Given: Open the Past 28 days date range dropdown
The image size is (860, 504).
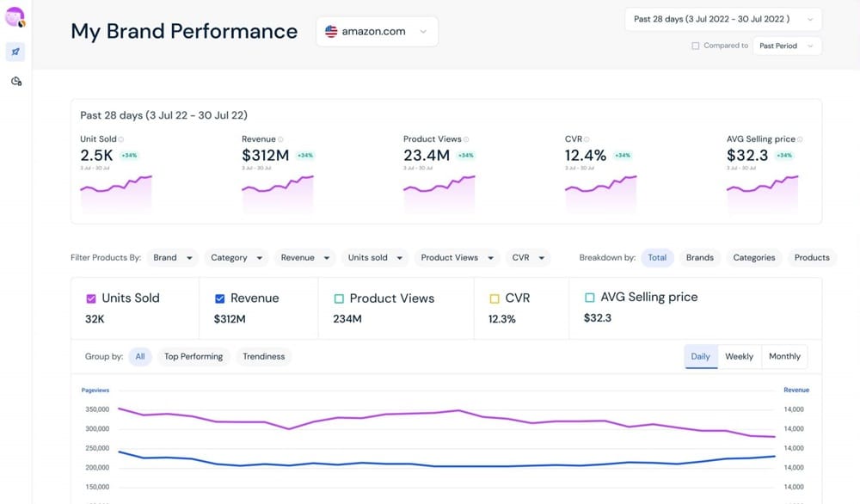Looking at the screenshot, I should [x=722, y=19].
